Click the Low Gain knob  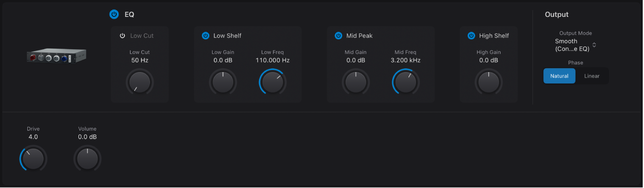point(223,83)
